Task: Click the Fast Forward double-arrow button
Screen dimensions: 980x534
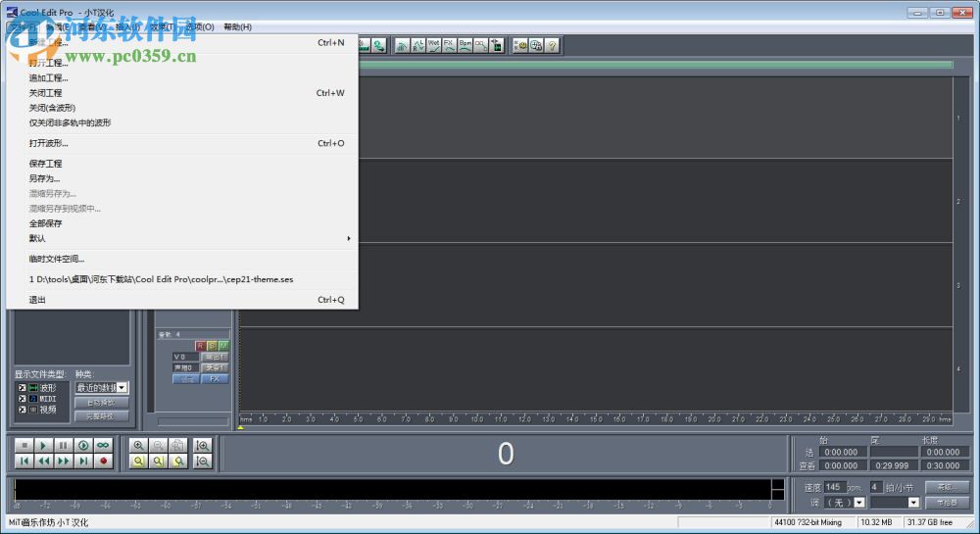Action: 63,461
